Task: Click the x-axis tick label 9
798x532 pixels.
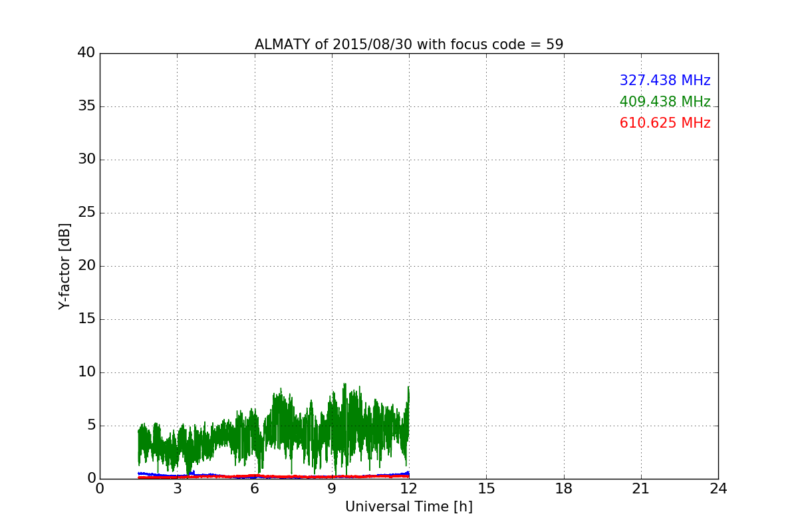Action: [332, 489]
